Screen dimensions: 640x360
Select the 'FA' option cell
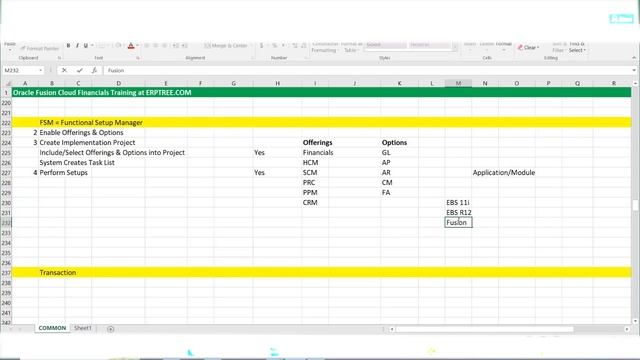click(386, 193)
